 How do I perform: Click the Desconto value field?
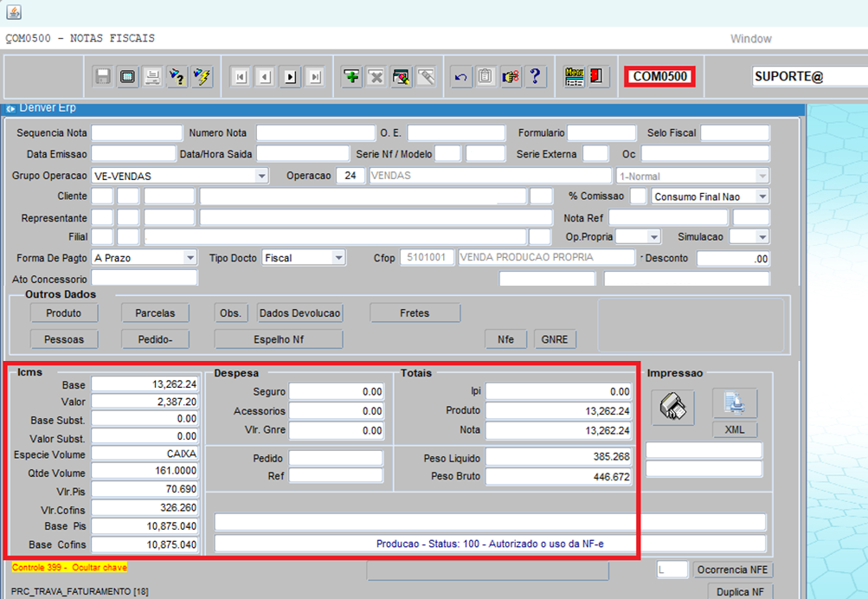pyautogui.click(x=733, y=258)
